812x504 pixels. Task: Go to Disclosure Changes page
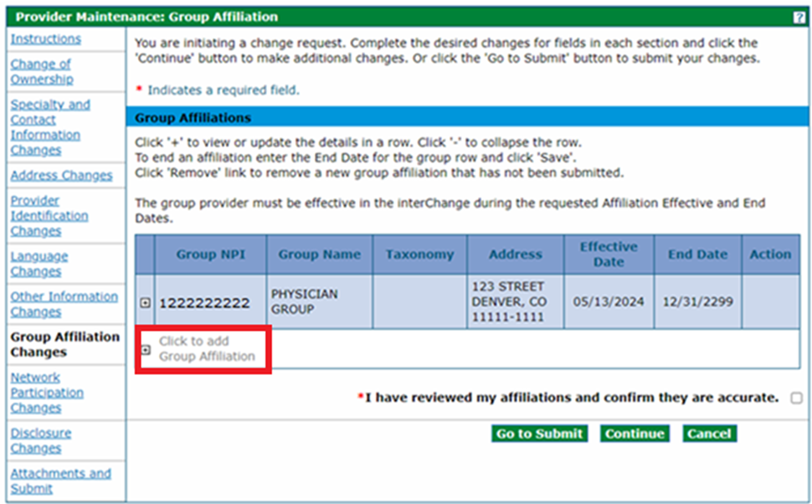pos(40,440)
